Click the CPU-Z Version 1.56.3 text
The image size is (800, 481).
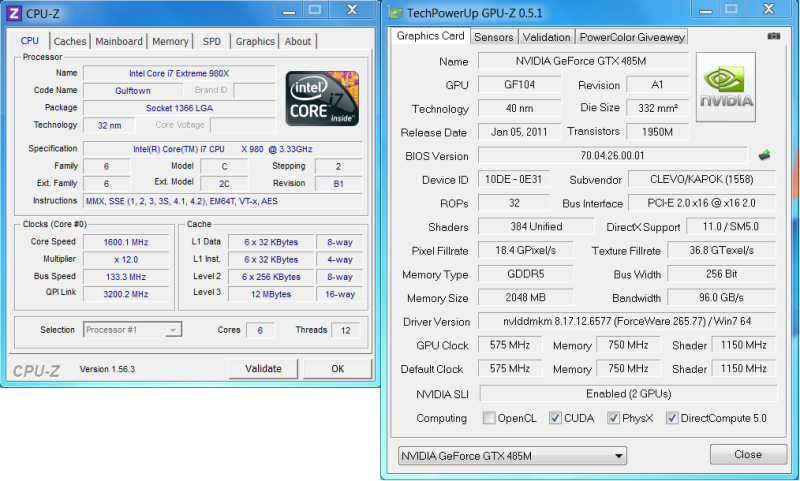point(107,369)
